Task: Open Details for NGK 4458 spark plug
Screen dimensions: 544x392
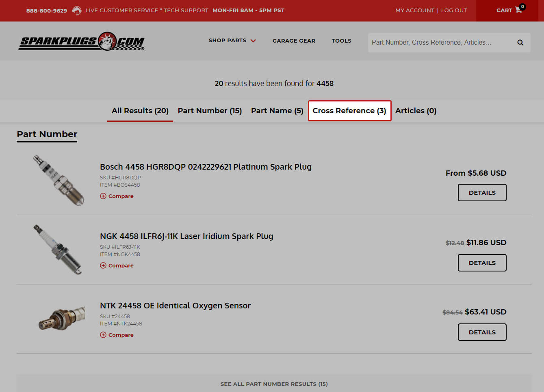Action: [x=482, y=263]
